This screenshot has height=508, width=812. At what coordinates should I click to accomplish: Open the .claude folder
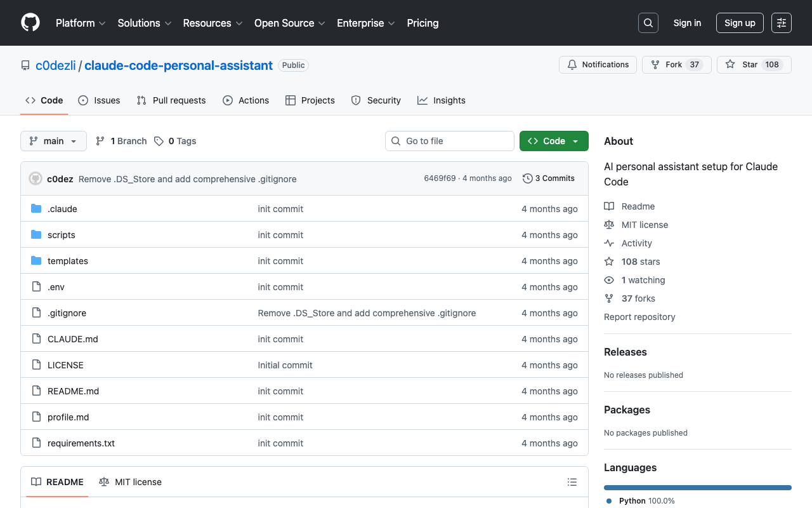point(62,209)
